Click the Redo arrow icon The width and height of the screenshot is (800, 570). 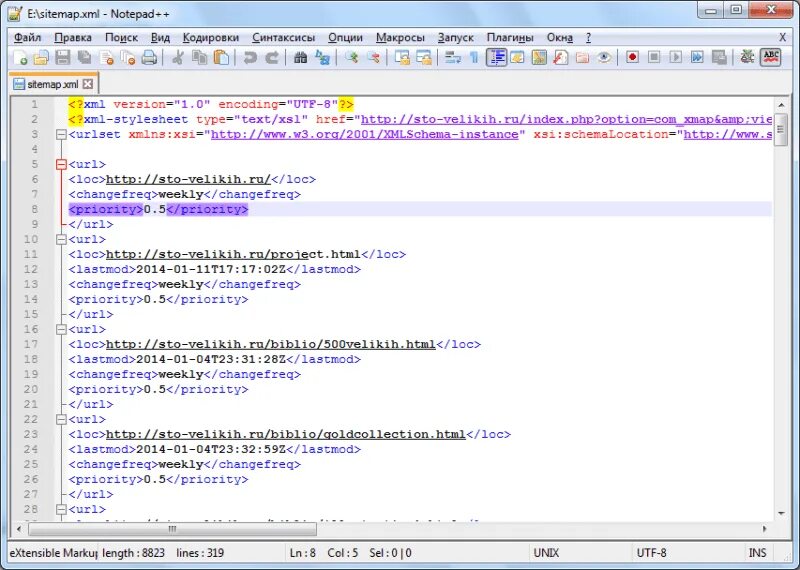coord(272,57)
